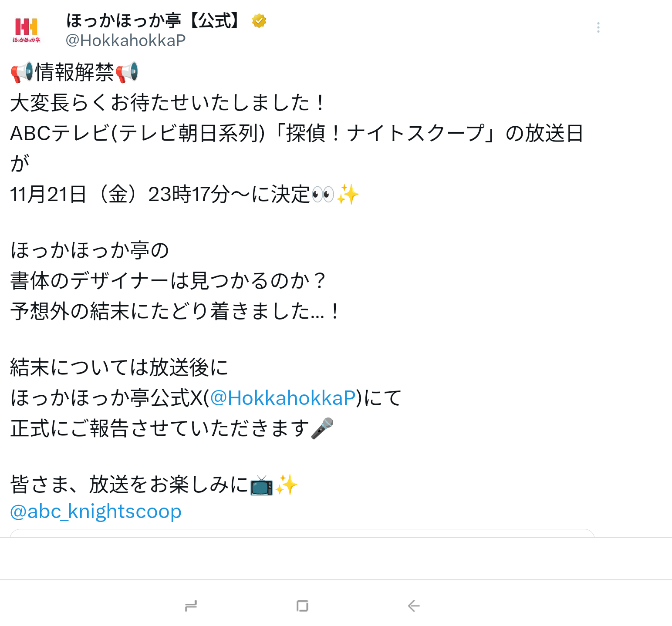This screenshot has height=626, width=672.
Task: Tap the Android back arrow icon
Action: [x=414, y=606]
